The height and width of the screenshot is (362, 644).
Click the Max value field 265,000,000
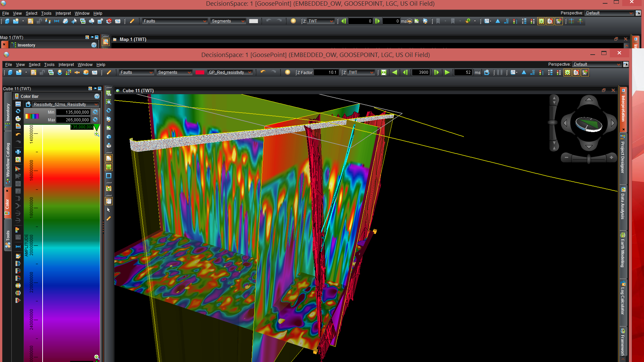coord(73,120)
